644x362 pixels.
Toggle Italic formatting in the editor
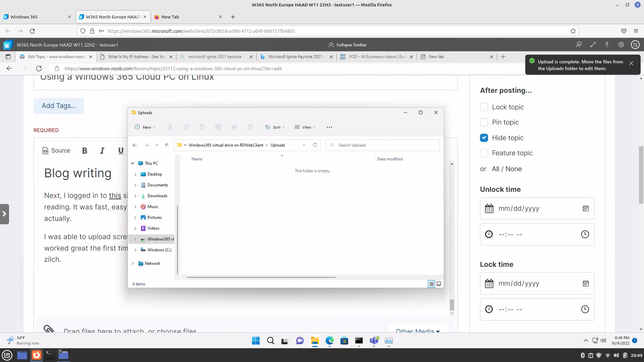102,151
